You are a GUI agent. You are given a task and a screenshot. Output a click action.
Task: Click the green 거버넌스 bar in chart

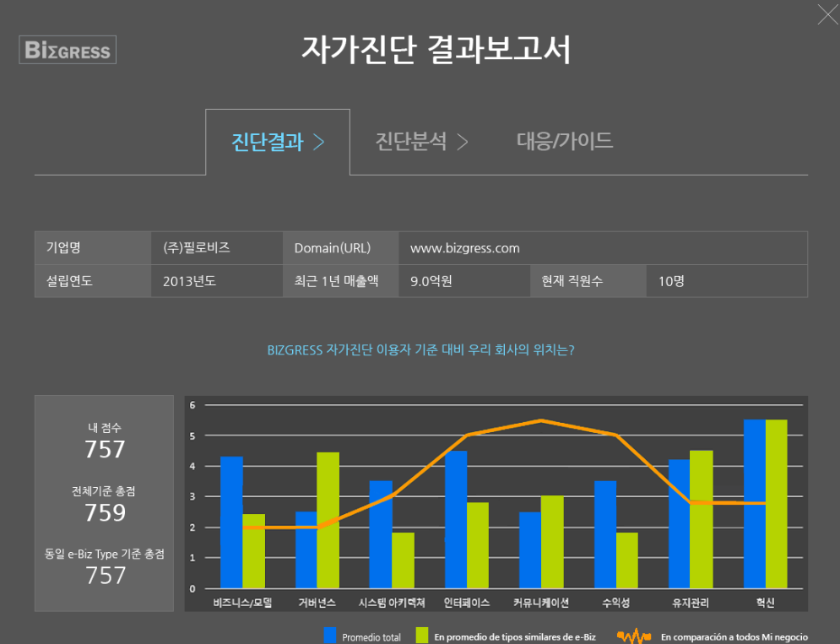[328, 520]
